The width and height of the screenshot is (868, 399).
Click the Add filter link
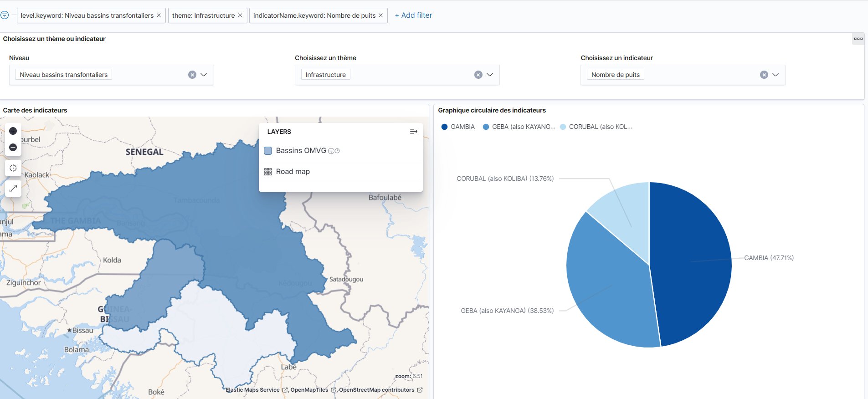pyautogui.click(x=413, y=15)
